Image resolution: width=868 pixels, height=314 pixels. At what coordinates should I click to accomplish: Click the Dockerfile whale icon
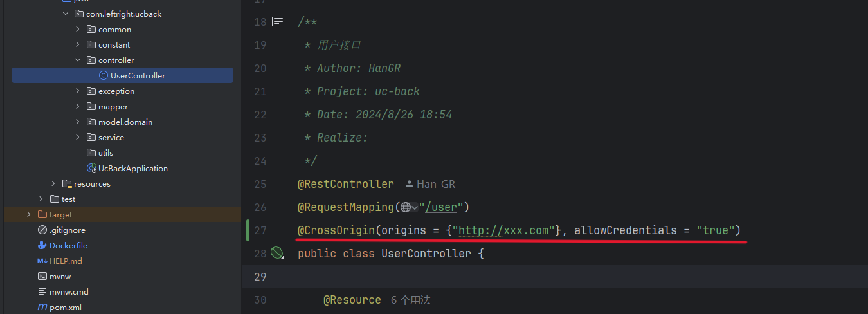point(42,245)
